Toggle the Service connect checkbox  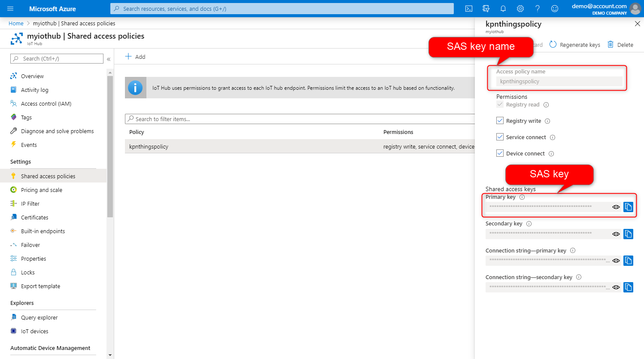(500, 137)
